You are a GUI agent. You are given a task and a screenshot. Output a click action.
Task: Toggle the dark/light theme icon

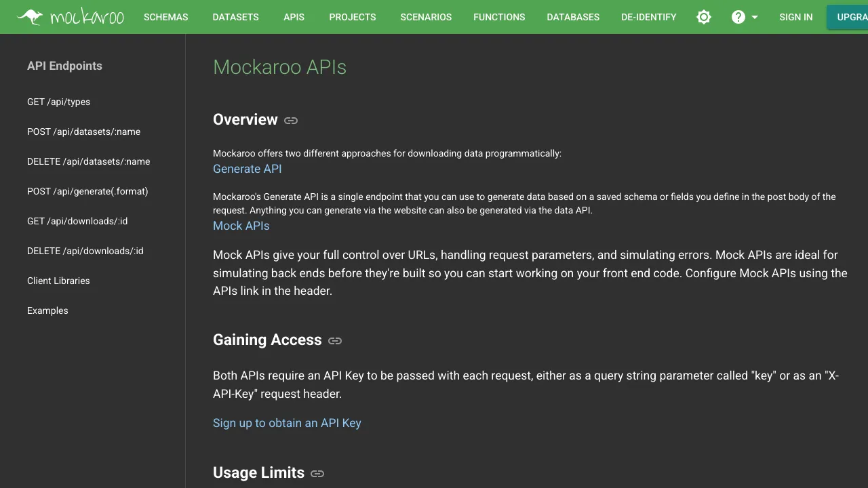tap(704, 17)
